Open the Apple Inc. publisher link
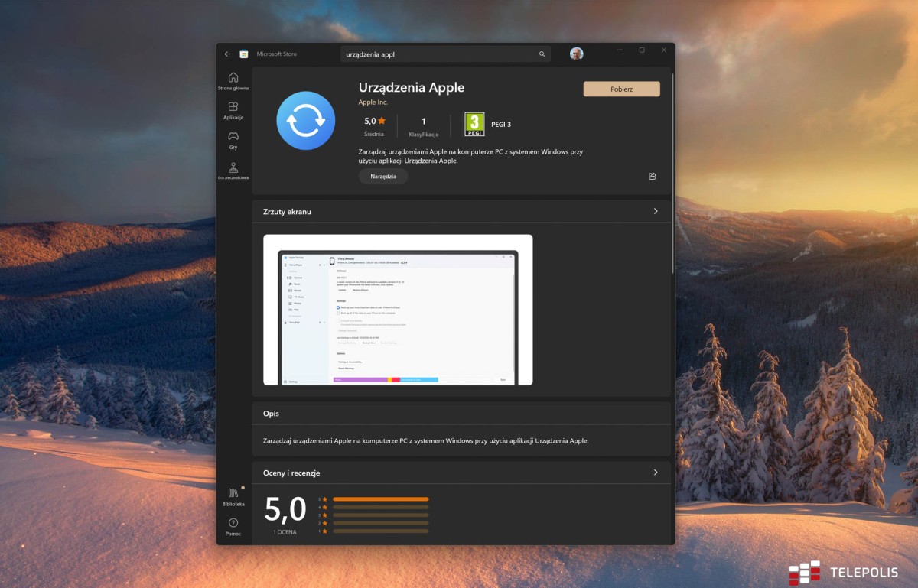Screen dimensions: 918x588 pos(373,102)
